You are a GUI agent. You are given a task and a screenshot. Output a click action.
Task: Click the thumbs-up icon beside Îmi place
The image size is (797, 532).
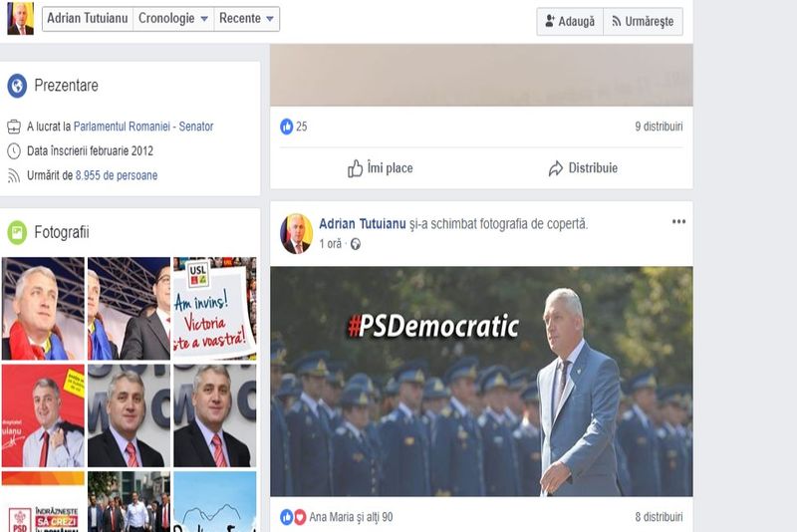click(x=355, y=168)
